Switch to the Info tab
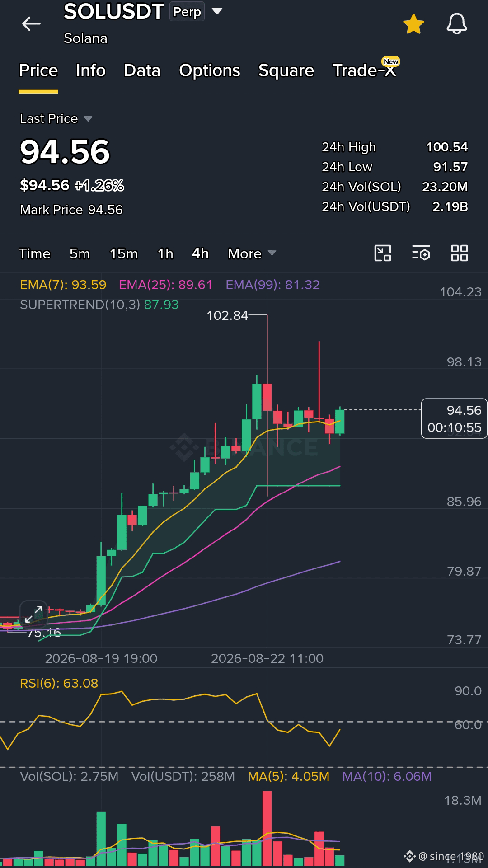 tap(91, 70)
